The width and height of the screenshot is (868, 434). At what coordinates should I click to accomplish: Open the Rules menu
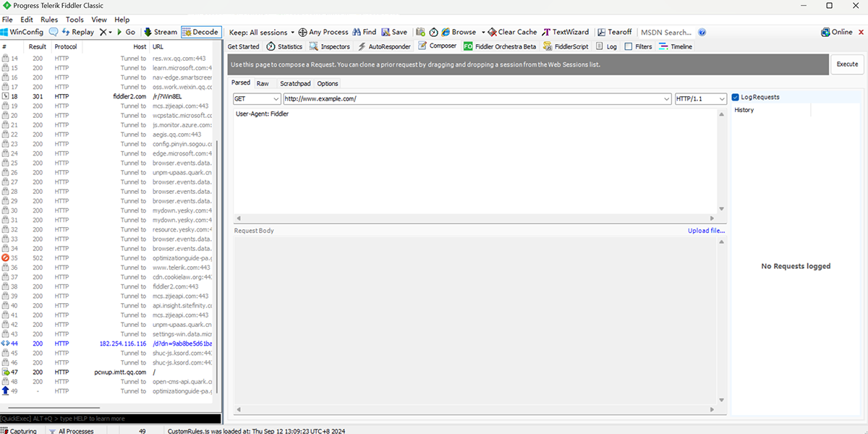(49, 20)
